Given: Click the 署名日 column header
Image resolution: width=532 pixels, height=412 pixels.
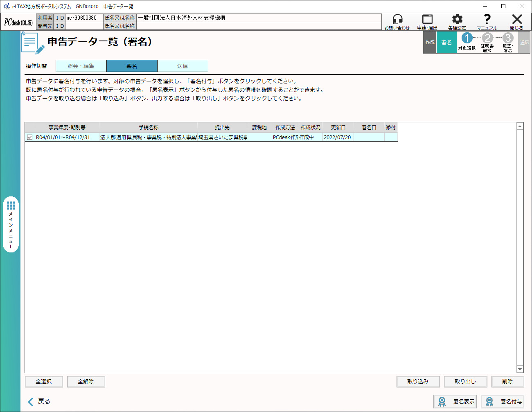Looking at the screenshot, I should coord(369,128).
